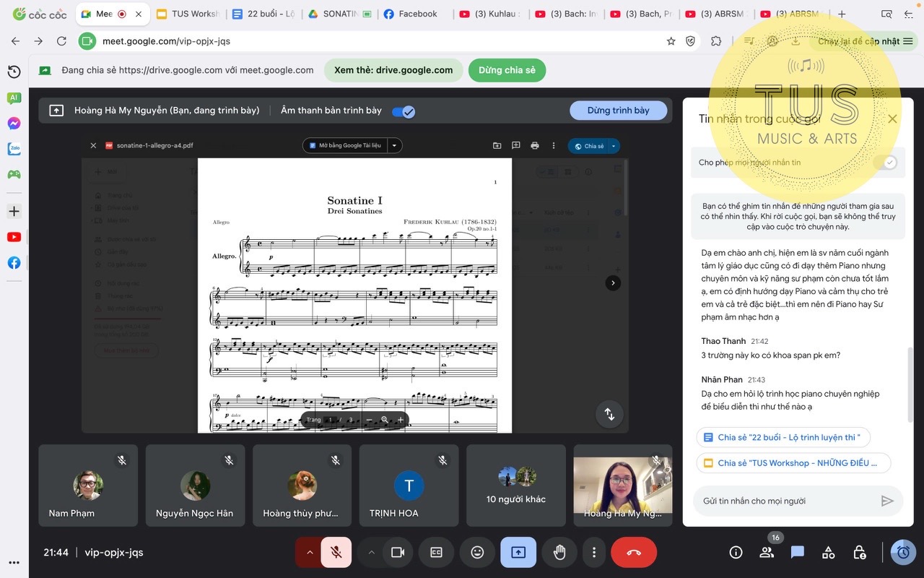Screen dimensions: 924x578
Task: Toggle the chat panel icon
Action: coord(798,552)
